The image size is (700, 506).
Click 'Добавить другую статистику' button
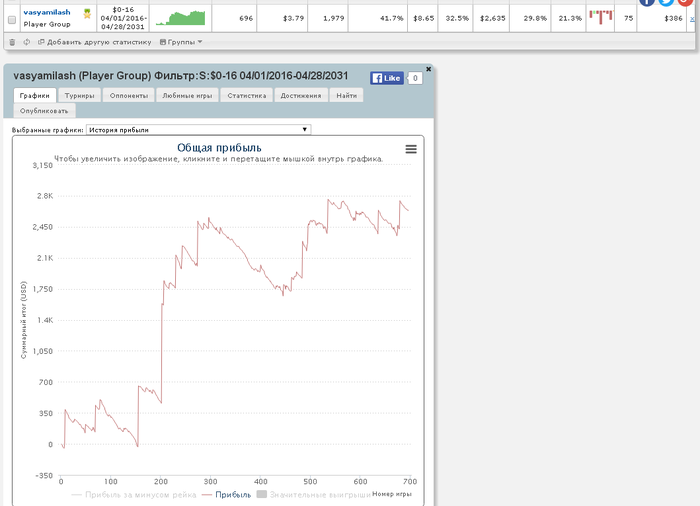coord(95,42)
